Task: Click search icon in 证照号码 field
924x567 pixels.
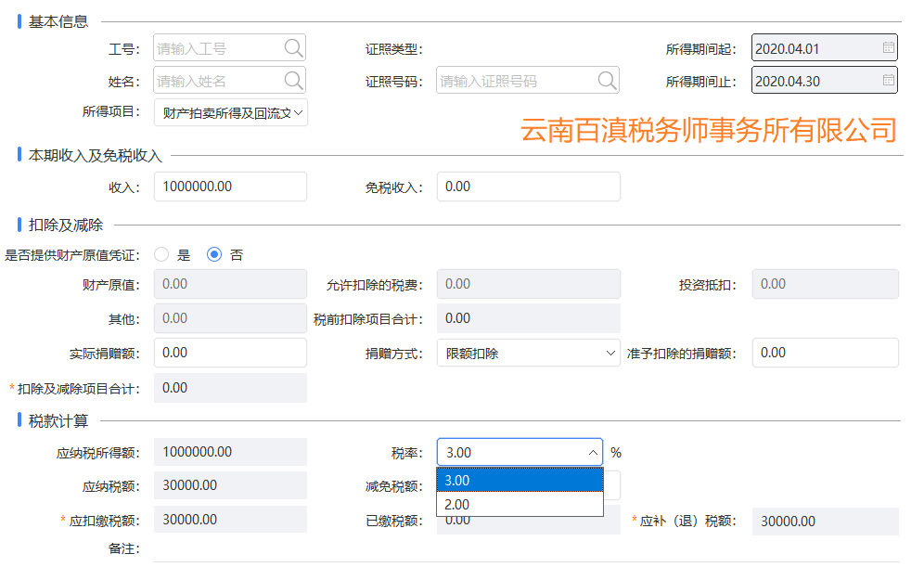Action: point(607,80)
